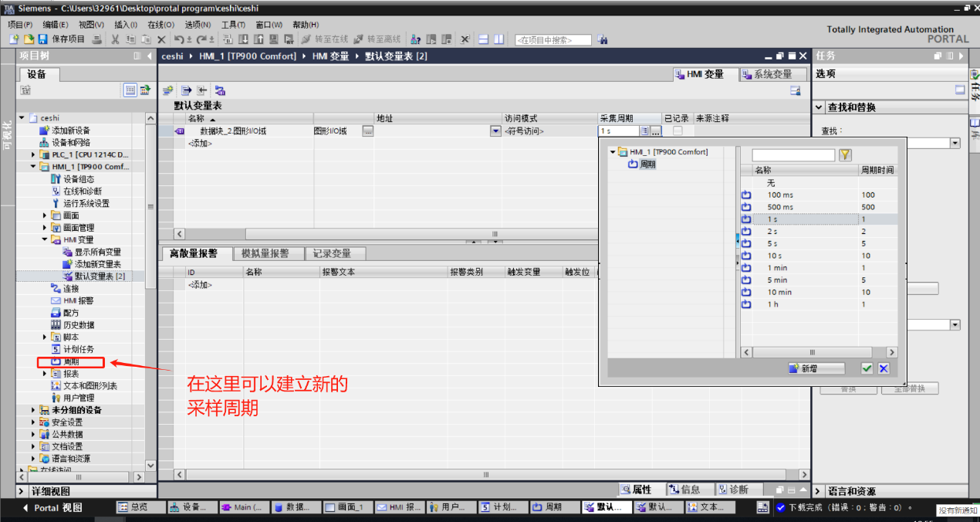
Task: Expand the 报表 tree node
Action: click(x=45, y=374)
